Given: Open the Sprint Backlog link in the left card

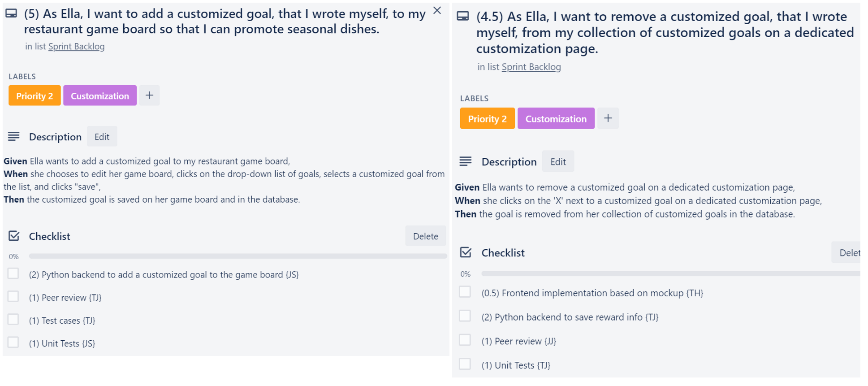Looking at the screenshot, I should pyautogui.click(x=76, y=46).
